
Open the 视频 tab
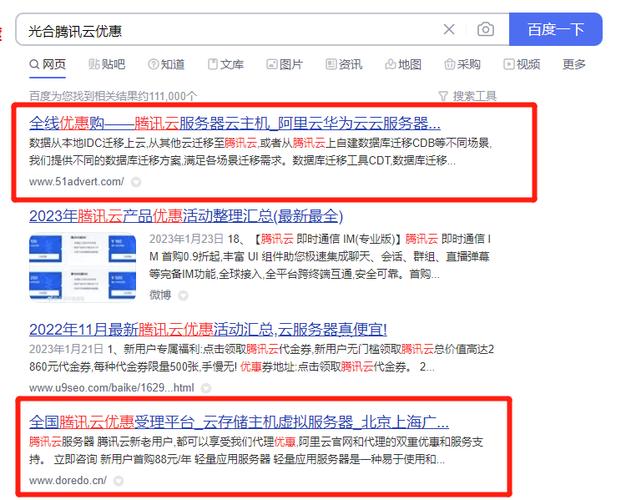coord(522,64)
